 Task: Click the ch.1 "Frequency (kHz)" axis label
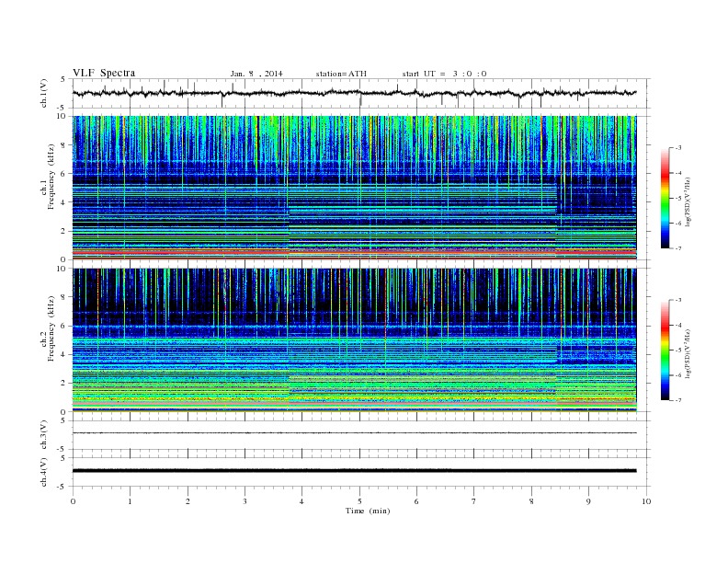point(51,177)
